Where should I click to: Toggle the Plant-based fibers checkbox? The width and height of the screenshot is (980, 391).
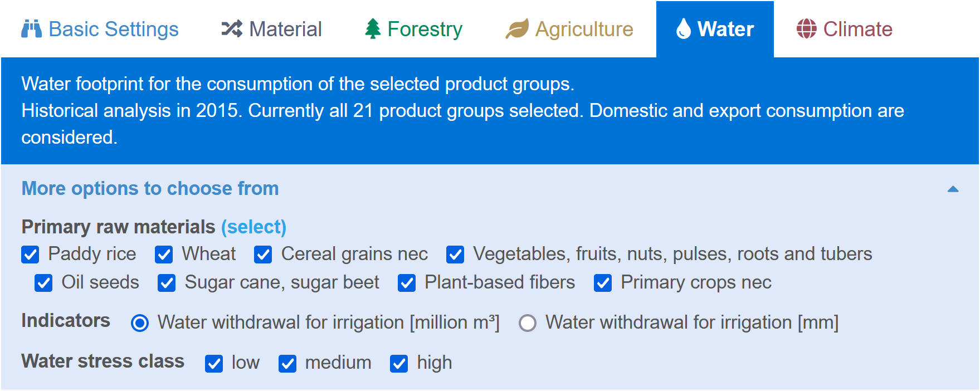tap(407, 283)
